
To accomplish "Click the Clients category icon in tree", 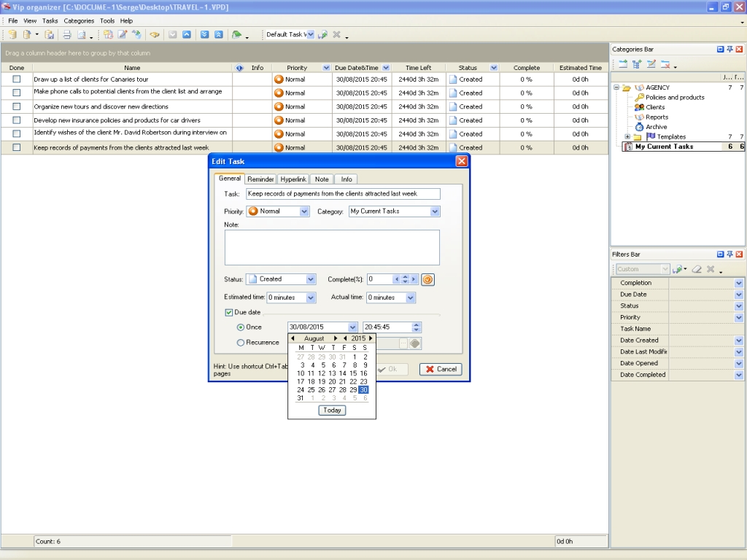I will (x=639, y=107).
